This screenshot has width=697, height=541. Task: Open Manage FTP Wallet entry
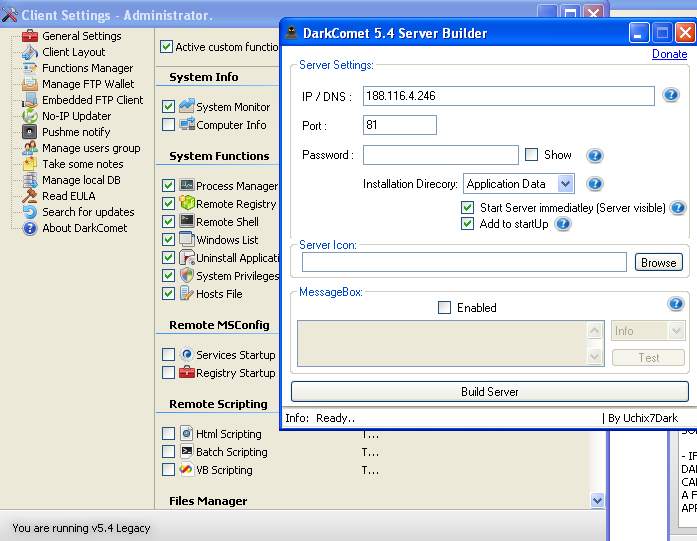tap(88, 84)
